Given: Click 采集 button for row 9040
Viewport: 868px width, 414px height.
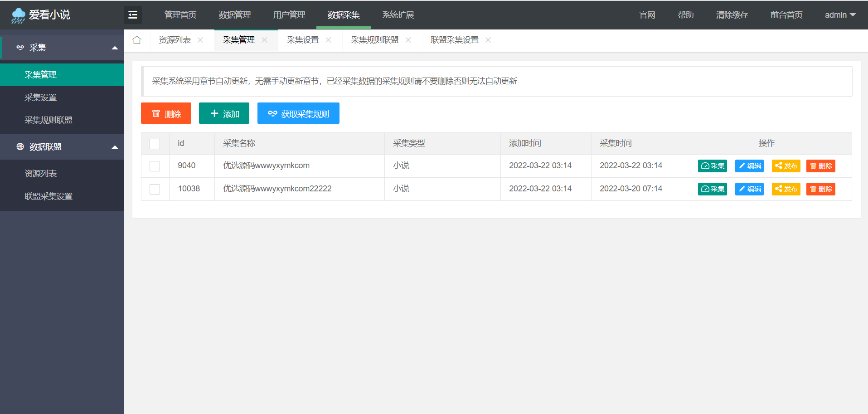Looking at the screenshot, I should click(713, 166).
